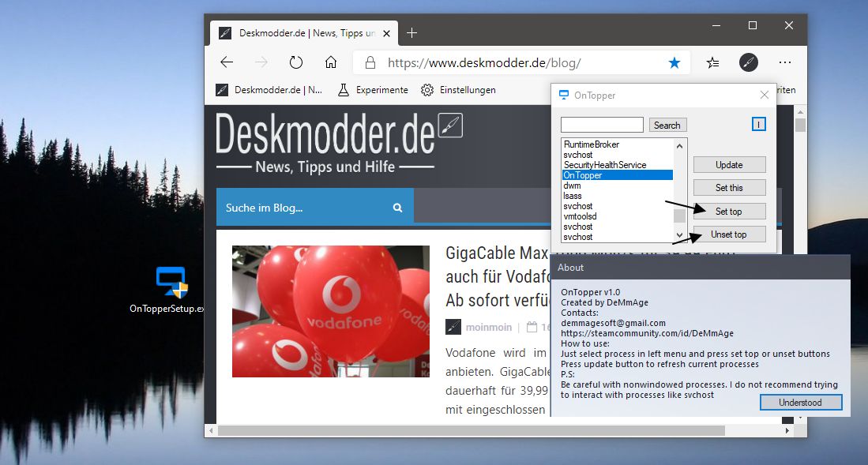868x465 pixels.
Task: Click the OnTopper title bar icon
Action: tap(564, 96)
